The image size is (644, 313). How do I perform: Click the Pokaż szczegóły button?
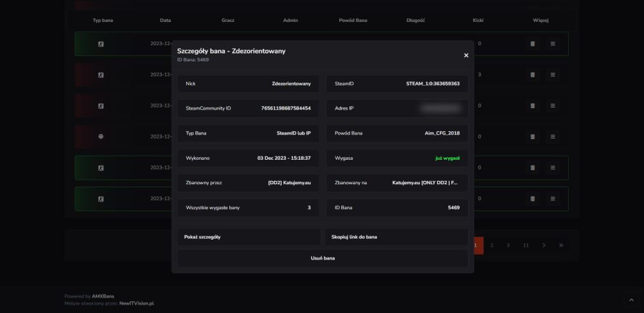click(249, 237)
